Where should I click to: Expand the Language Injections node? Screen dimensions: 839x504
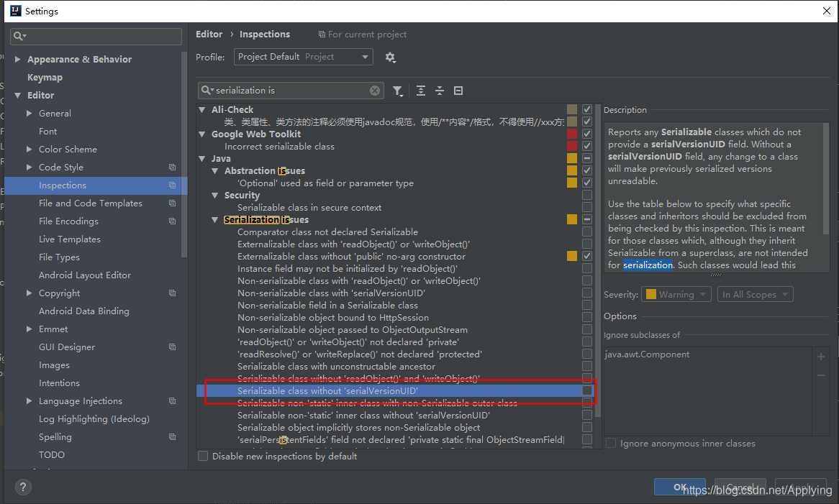pos(30,401)
